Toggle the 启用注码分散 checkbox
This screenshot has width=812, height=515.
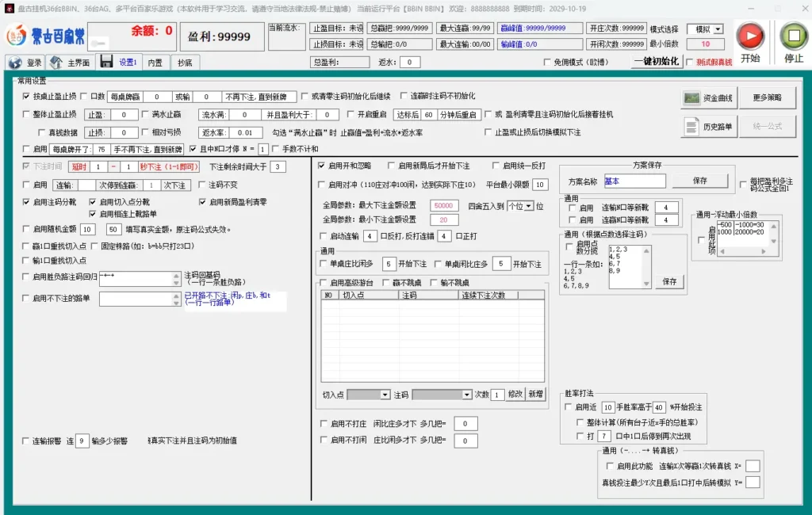[x=26, y=202]
